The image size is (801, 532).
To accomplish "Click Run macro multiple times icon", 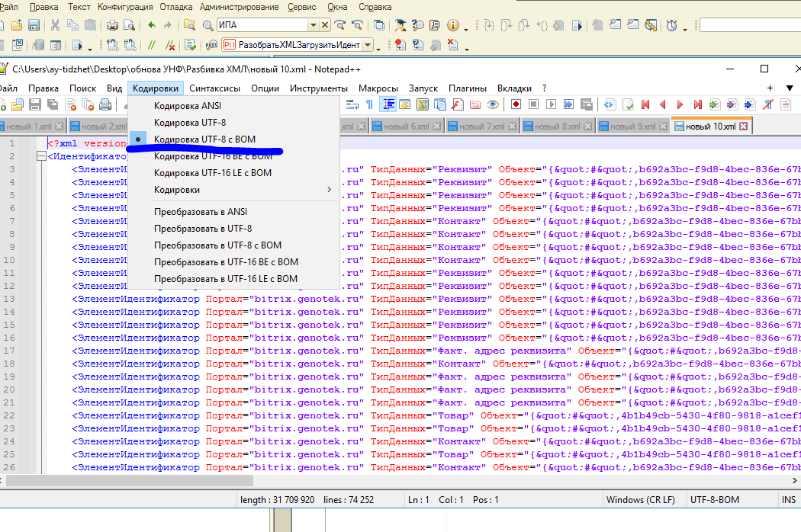I will point(568,104).
